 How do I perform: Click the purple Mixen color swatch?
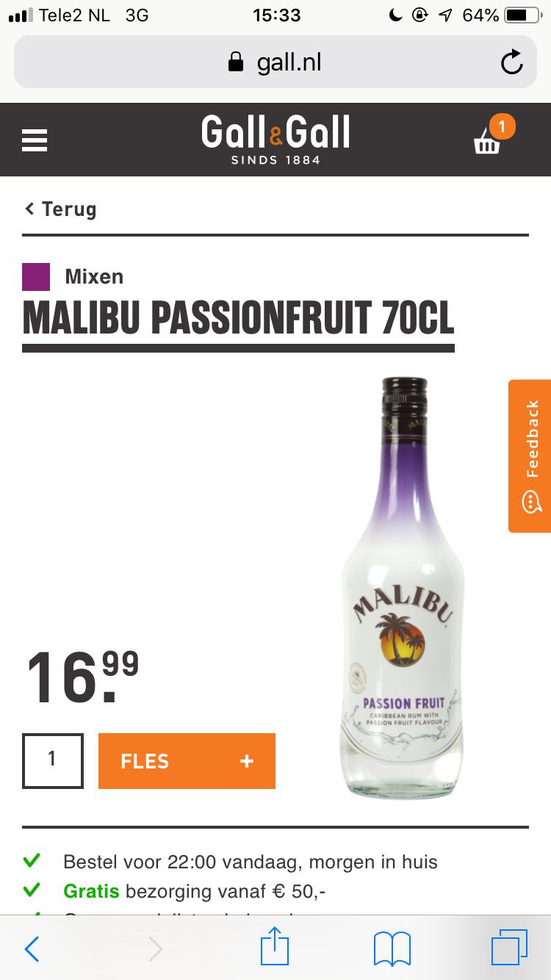point(36,277)
